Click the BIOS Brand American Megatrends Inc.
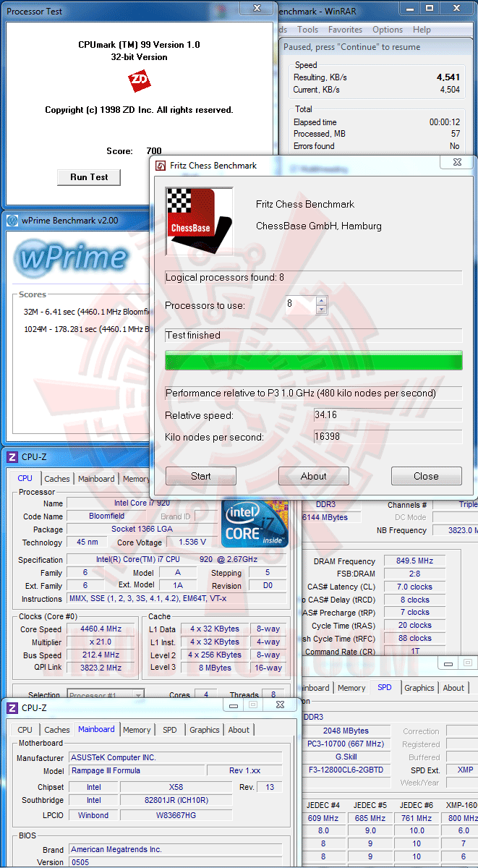 tap(176, 849)
